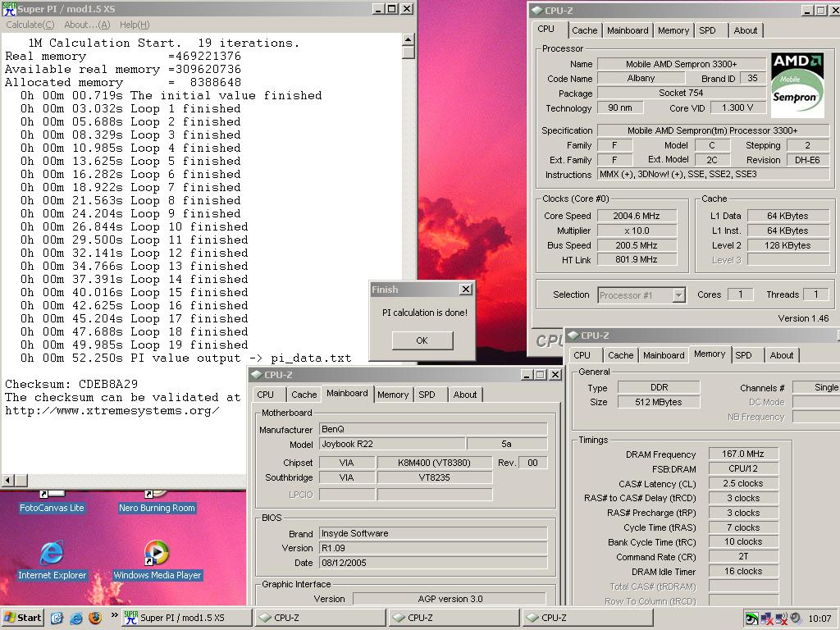The height and width of the screenshot is (630, 840).
Task: Switch to Cache tab in the processor CPU-Z window
Action: coord(584,30)
